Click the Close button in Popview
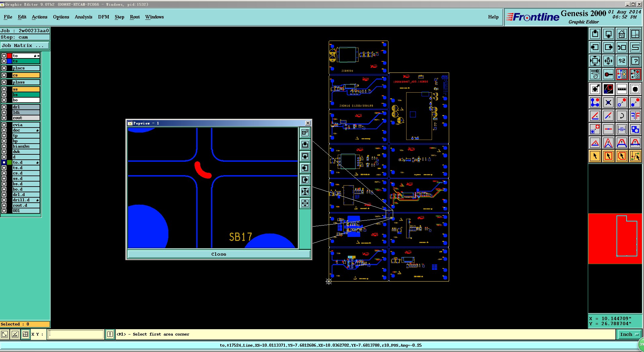 tap(219, 254)
